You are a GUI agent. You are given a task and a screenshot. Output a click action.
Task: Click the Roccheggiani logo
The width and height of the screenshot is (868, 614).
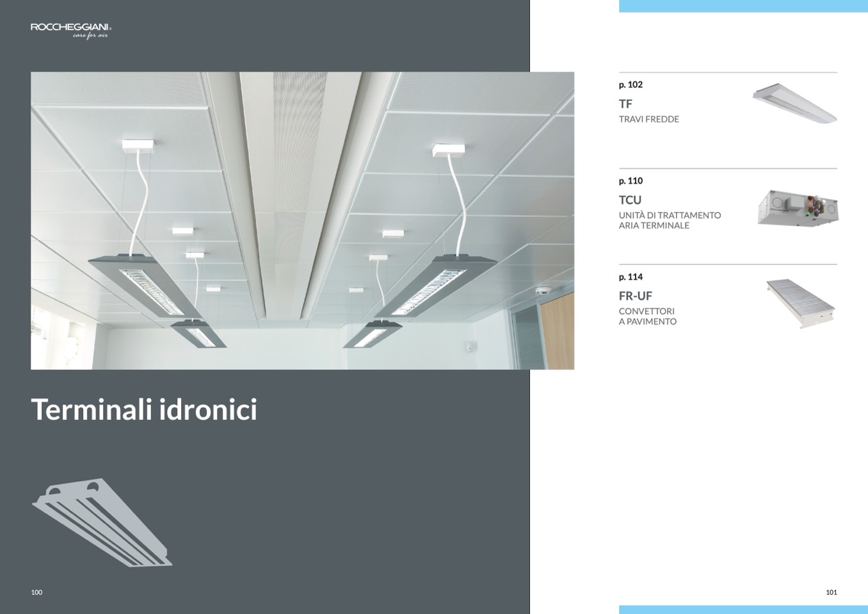tap(70, 28)
